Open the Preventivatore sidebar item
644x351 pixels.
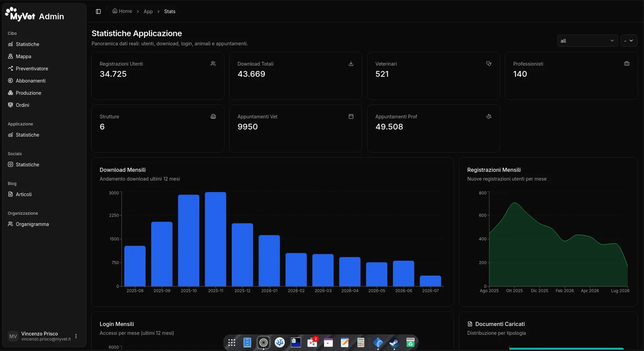(44, 69)
